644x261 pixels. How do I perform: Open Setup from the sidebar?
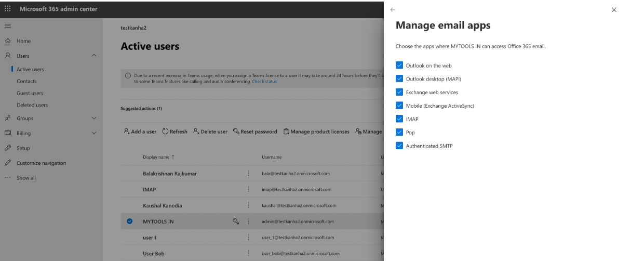pos(23,148)
